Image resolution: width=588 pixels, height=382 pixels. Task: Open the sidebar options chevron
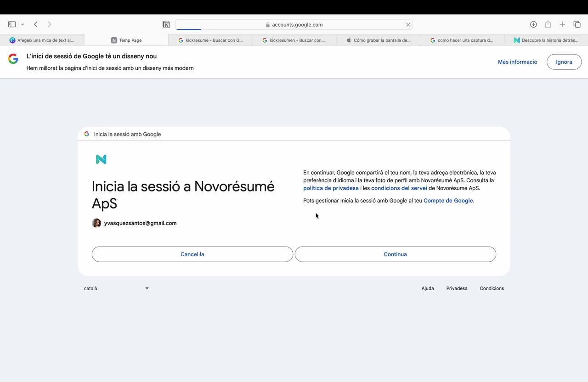tap(22, 24)
